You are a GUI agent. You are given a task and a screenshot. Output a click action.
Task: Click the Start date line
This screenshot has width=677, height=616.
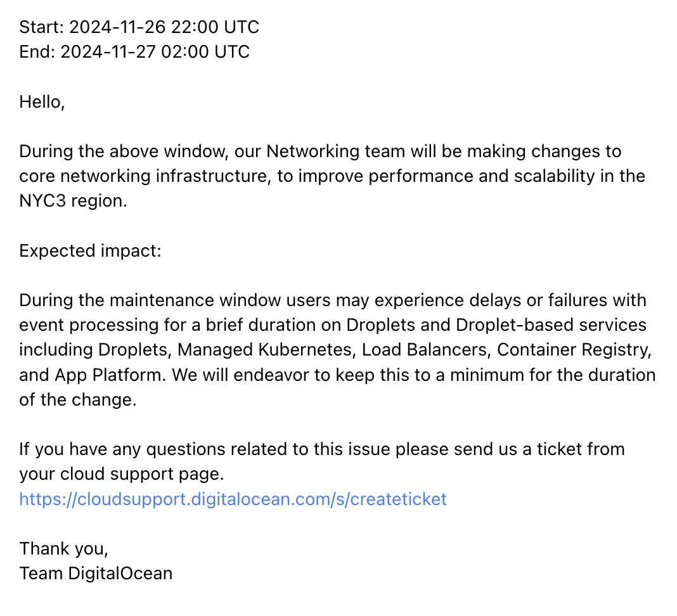coord(139,27)
